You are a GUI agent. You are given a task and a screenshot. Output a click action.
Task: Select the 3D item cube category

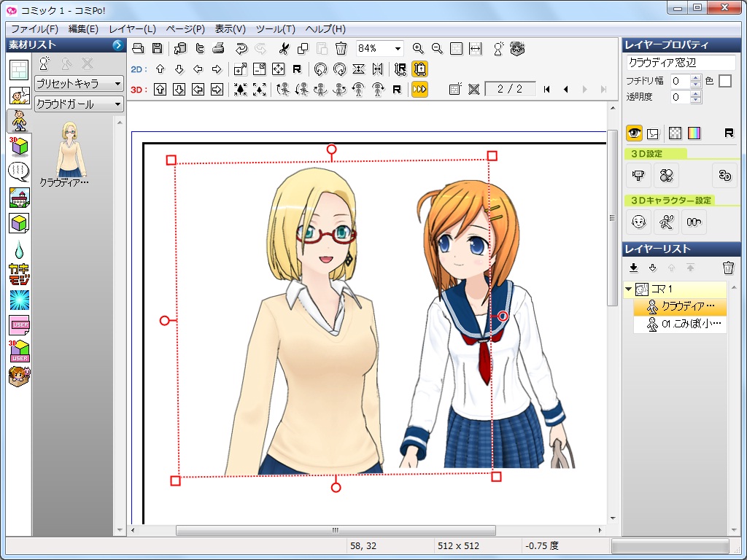tap(19, 146)
